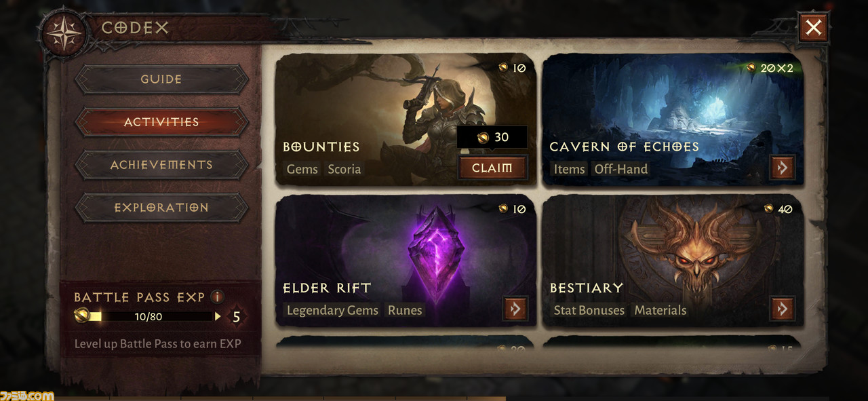Viewport: 868px width, 401px height.
Task: Switch to the Guide tab
Action: pos(161,79)
